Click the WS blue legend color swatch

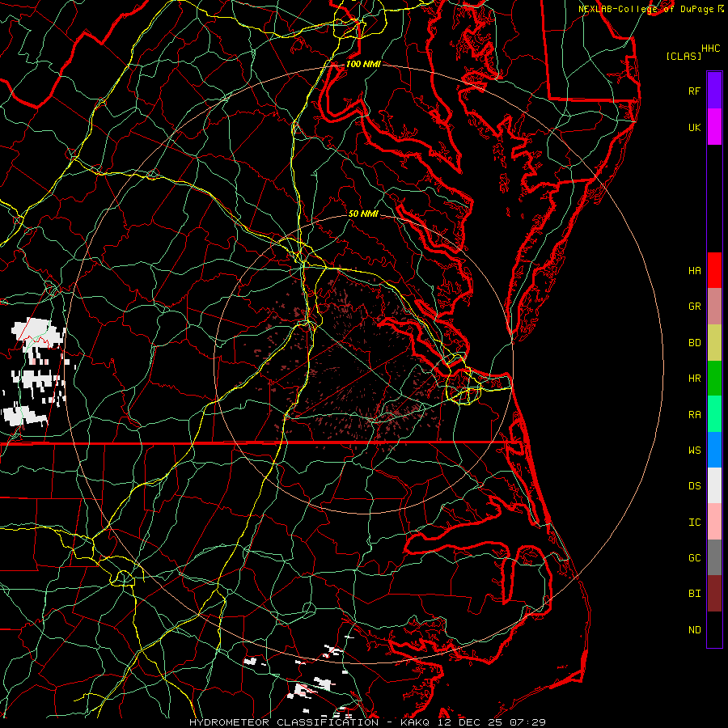[714, 450]
